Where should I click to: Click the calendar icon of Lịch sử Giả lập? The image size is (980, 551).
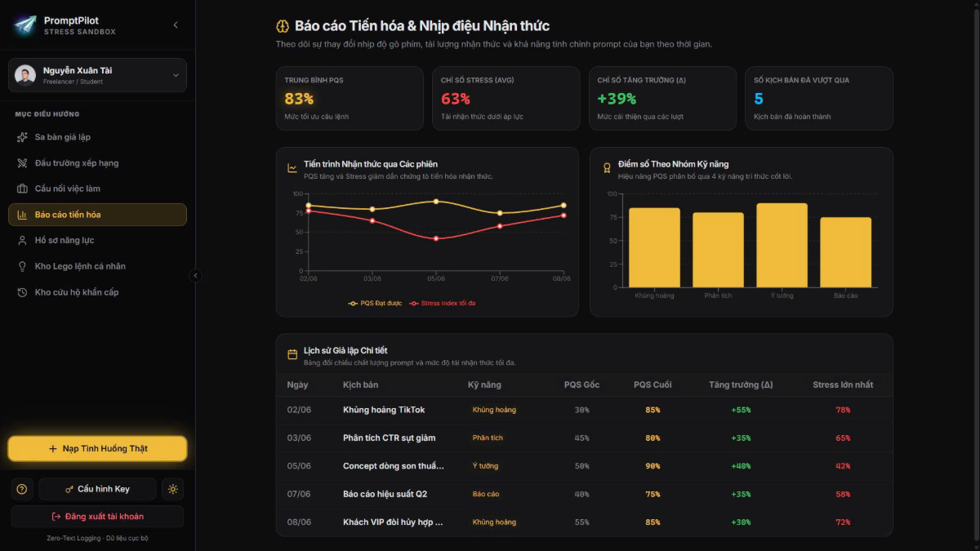pyautogui.click(x=292, y=355)
